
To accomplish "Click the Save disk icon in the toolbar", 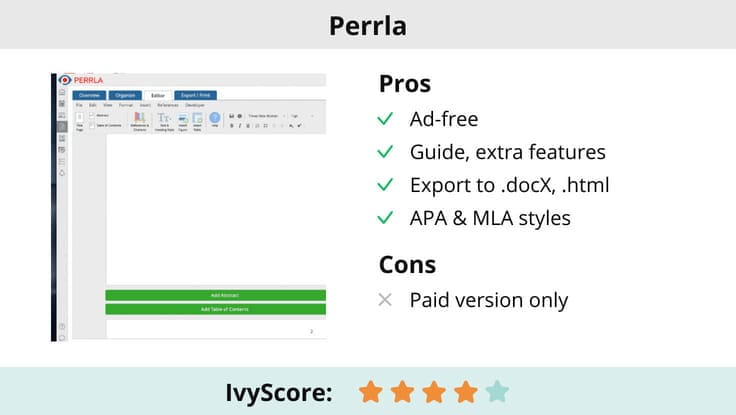I will click(231, 116).
